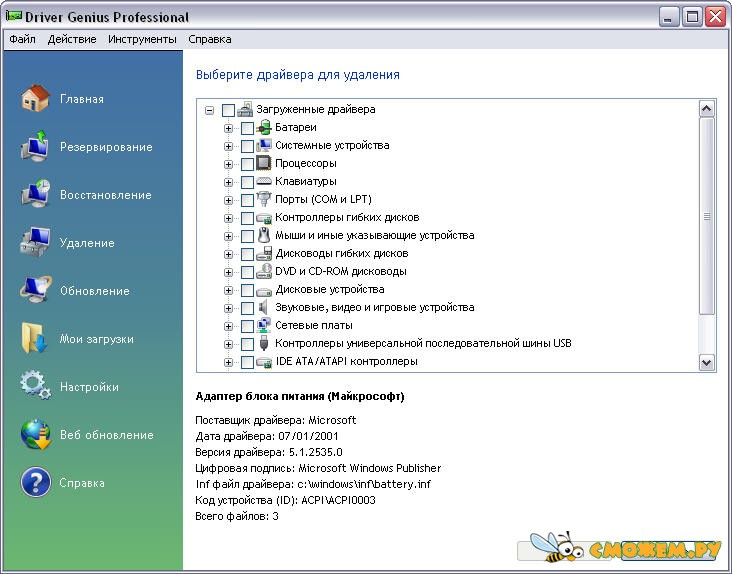Select the Контроллеры гибких дисков row text

point(347,217)
